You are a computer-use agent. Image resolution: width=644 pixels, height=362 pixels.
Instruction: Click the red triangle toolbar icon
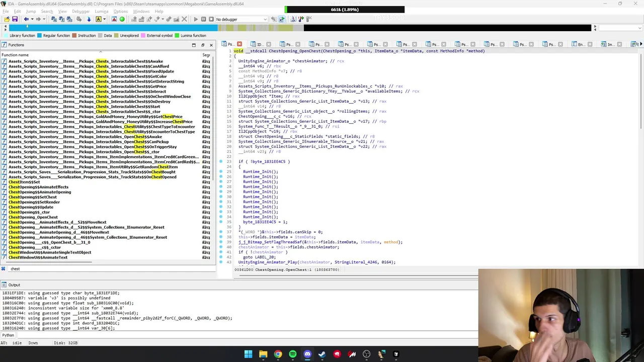click(x=114, y=19)
